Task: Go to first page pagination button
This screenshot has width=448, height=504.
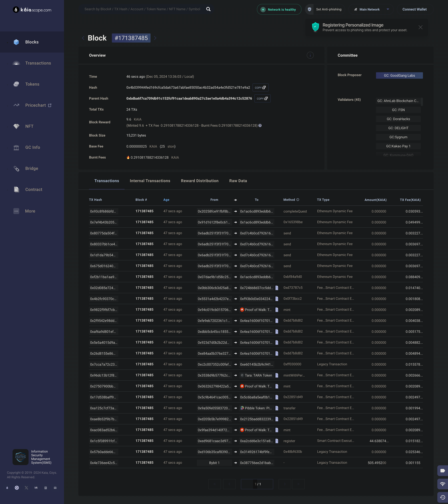Action: (x=215, y=484)
